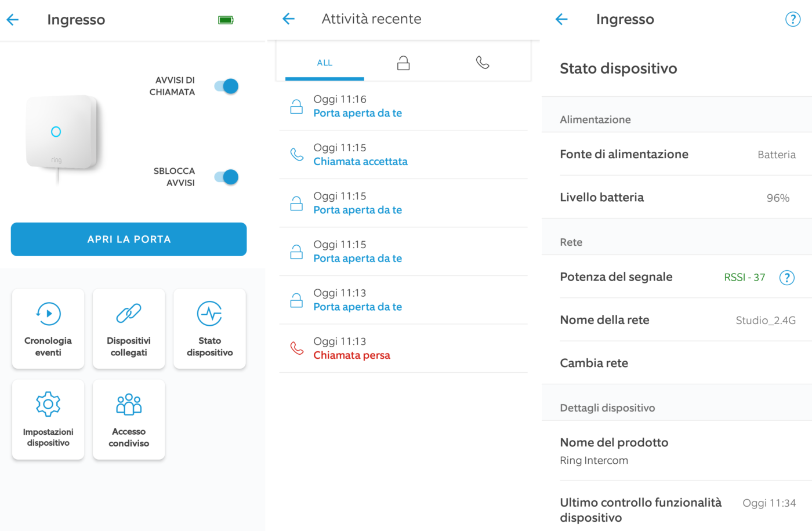Open the help icon in Ingresso header
Viewport: 812px width, 531px height.
click(792, 19)
